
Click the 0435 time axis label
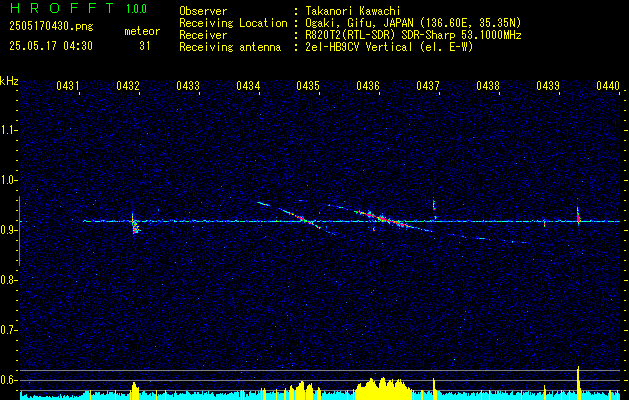(x=308, y=86)
